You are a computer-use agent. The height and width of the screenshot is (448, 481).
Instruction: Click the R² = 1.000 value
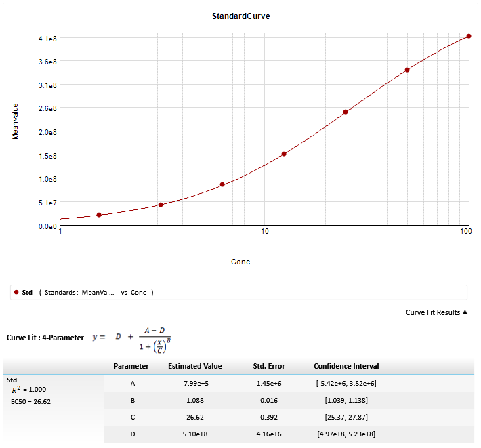30,390
